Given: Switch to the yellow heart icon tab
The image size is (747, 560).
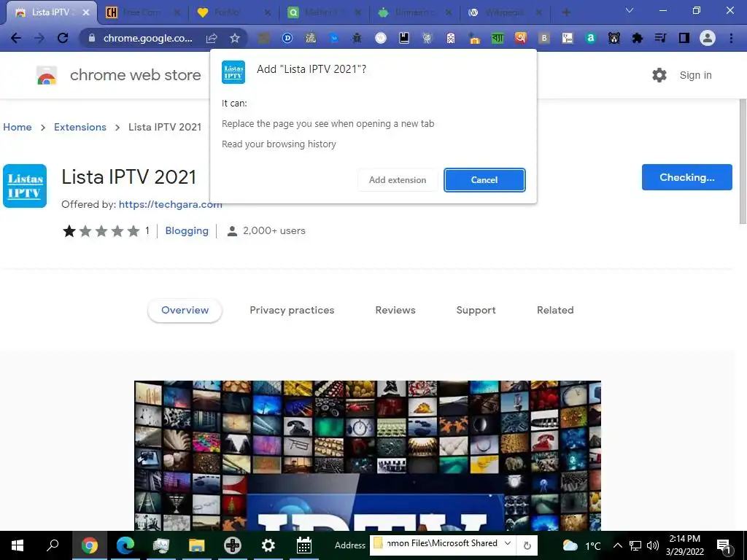Looking at the screenshot, I should coord(233,12).
